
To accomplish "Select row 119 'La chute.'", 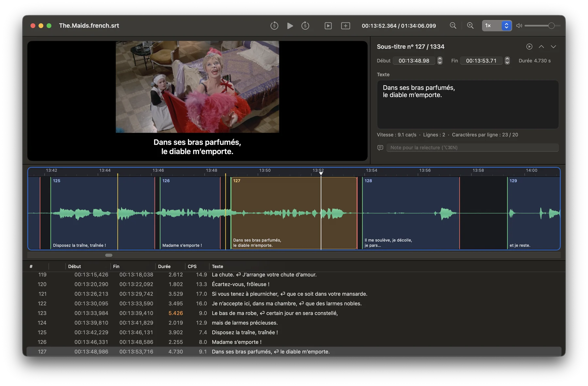I will (x=294, y=275).
